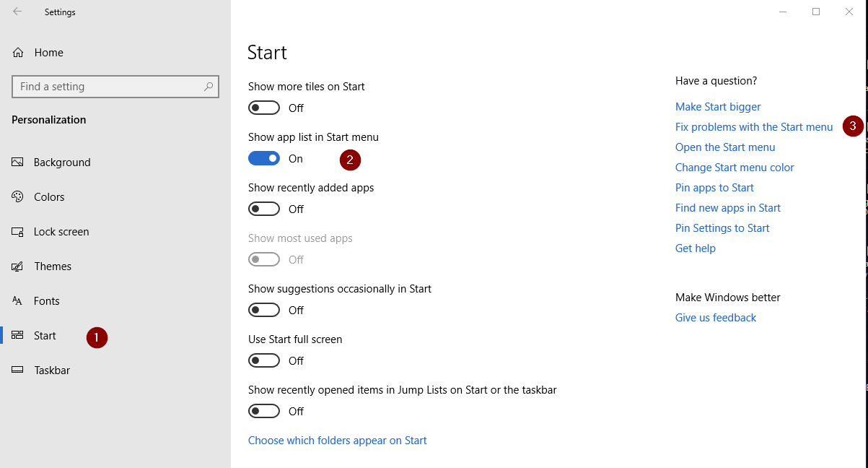Click the search magnifier icon

tap(209, 87)
